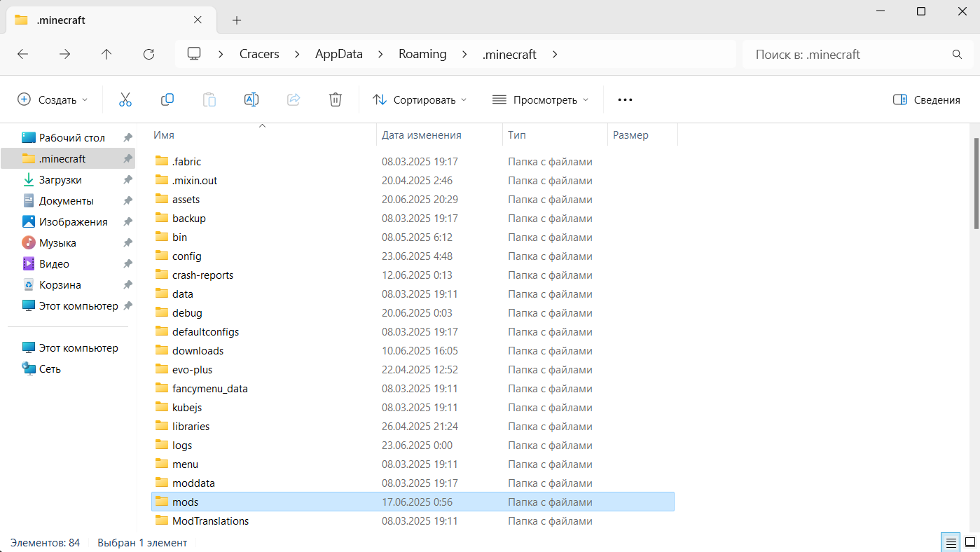Open the three-dots more options menu
This screenshot has height=552, width=980.
[x=625, y=99]
